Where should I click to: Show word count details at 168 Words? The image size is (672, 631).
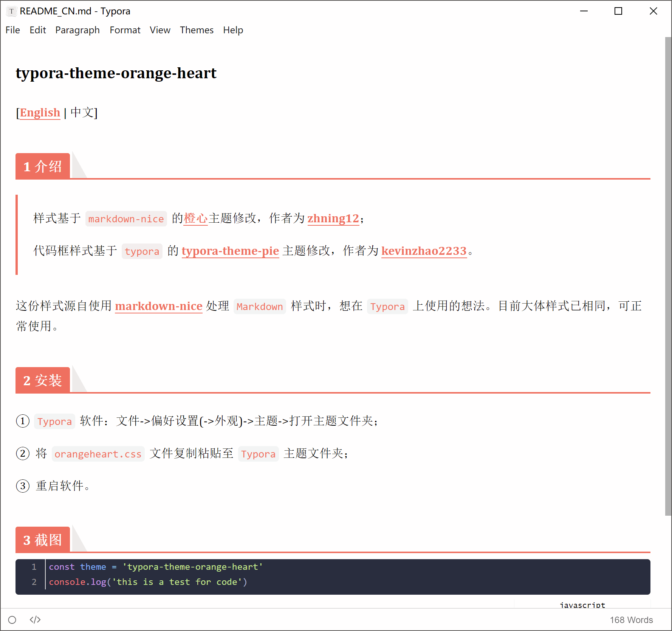tap(631, 620)
